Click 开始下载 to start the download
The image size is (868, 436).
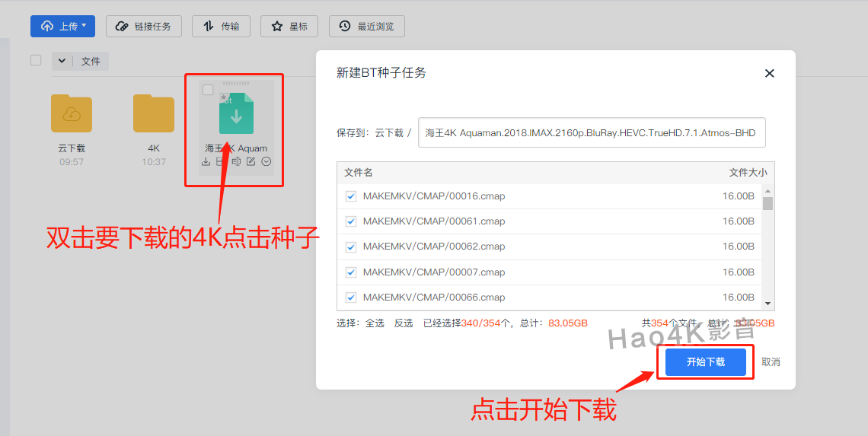[x=705, y=362]
